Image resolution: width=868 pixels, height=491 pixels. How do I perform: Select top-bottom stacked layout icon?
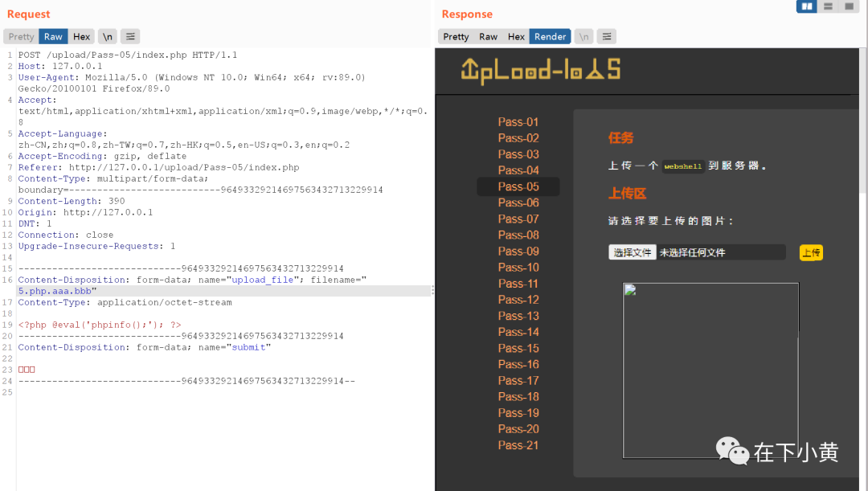(828, 6)
